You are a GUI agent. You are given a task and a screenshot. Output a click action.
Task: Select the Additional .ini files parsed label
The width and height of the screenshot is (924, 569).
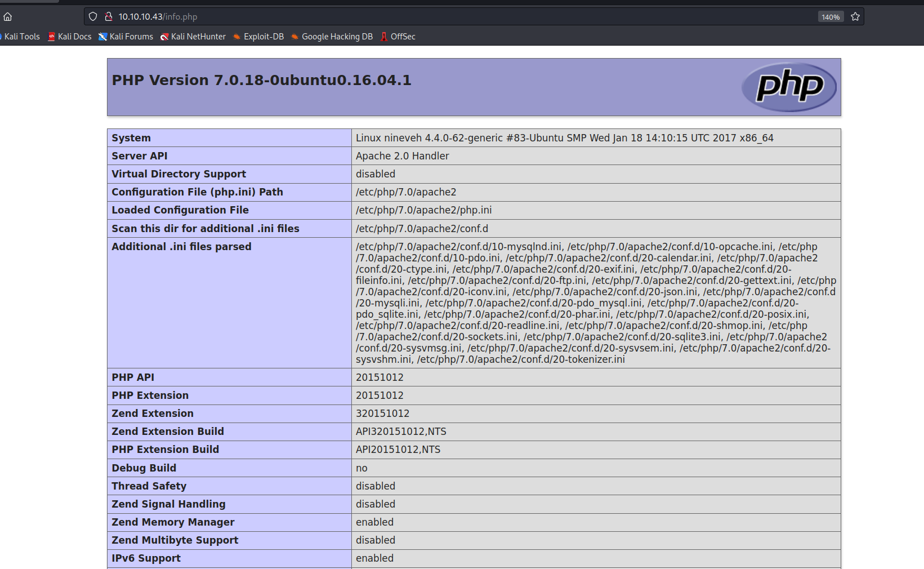click(181, 247)
